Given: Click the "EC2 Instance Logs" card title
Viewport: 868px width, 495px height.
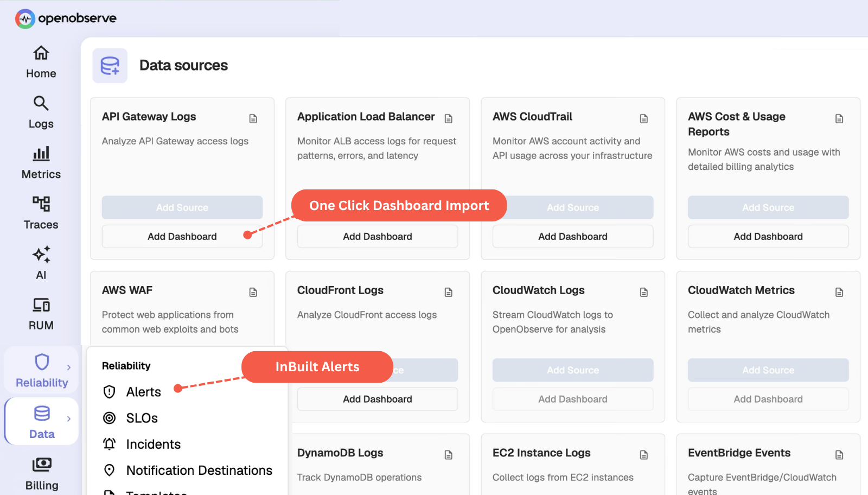Looking at the screenshot, I should click(541, 453).
